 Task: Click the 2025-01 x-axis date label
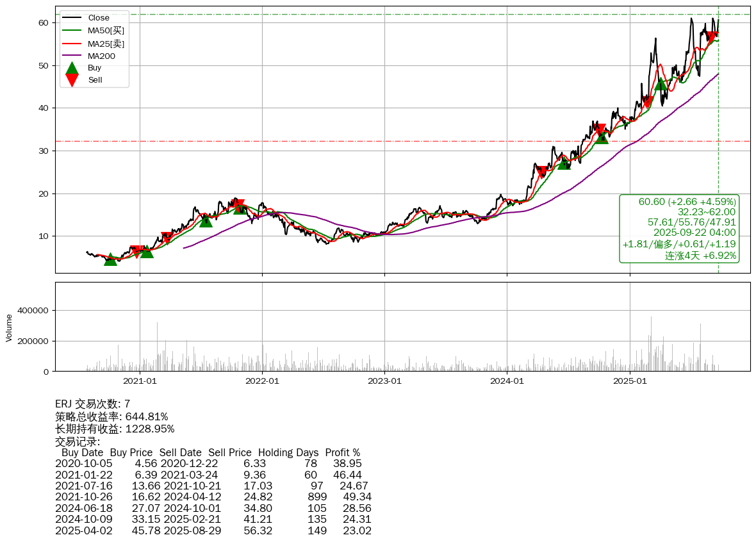click(630, 381)
